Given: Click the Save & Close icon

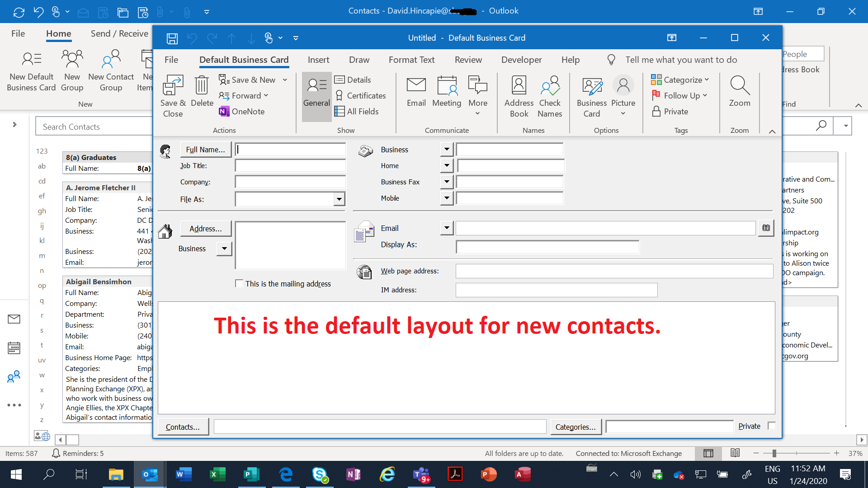Looking at the screenshot, I should [x=173, y=96].
